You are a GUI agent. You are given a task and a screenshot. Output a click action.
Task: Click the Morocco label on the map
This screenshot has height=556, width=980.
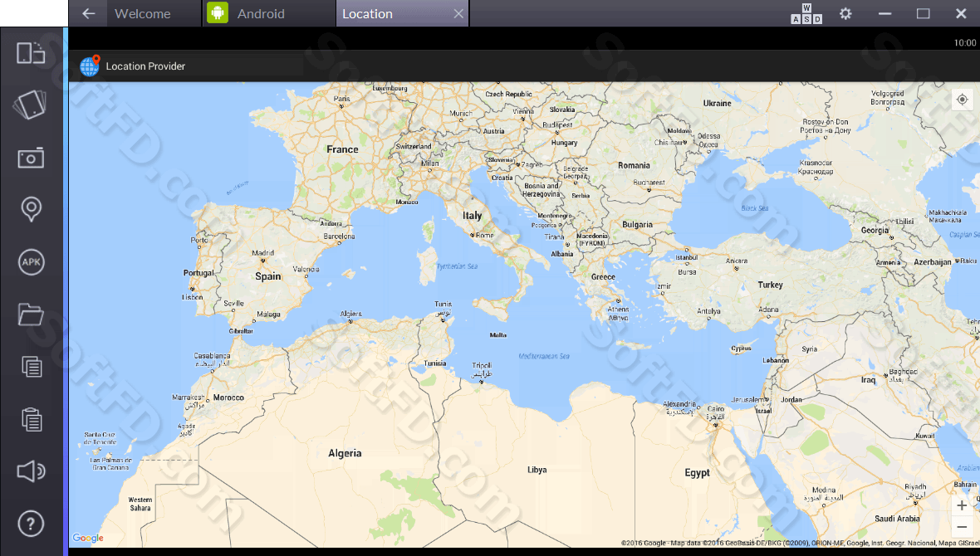228,397
